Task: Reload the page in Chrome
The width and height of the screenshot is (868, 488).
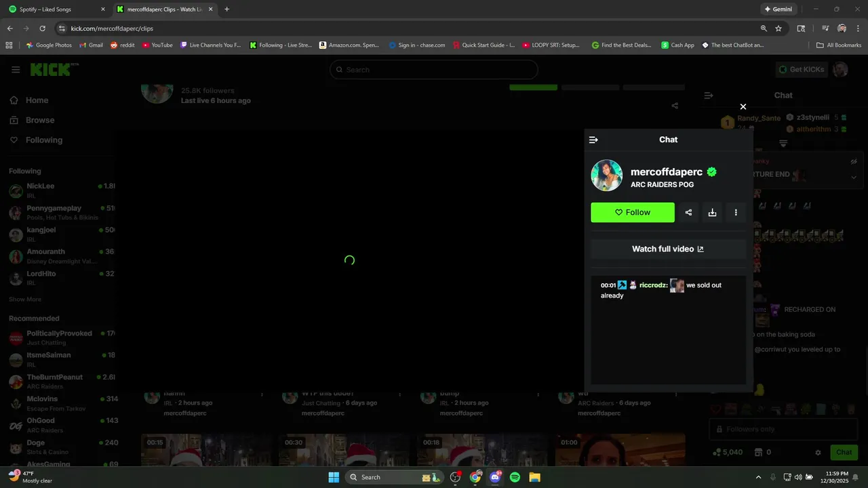Action: [42, 28]
